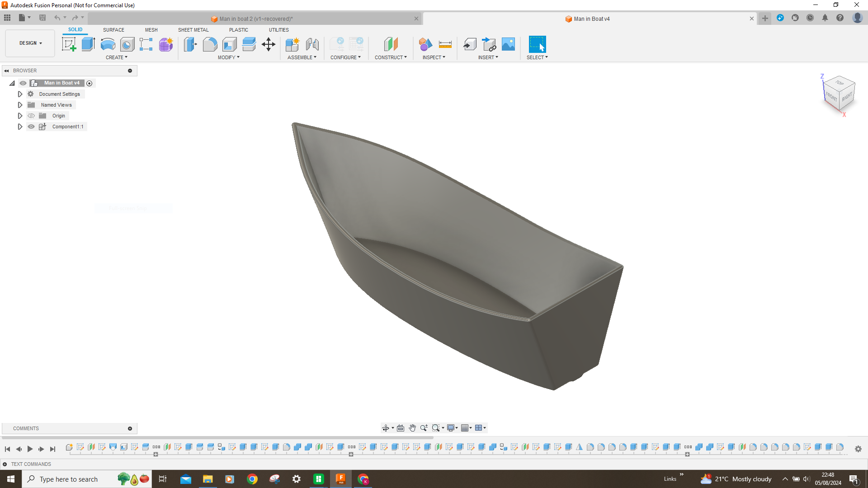Select the Create Form tool
The height and width of the screenshot is (488, 868).
[x=166, y=44]
